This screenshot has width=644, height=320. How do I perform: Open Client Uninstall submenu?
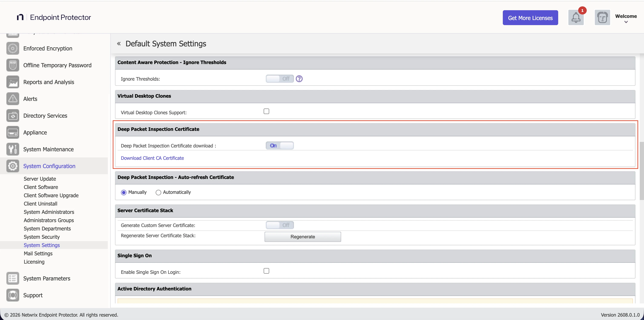pos(40,204)
